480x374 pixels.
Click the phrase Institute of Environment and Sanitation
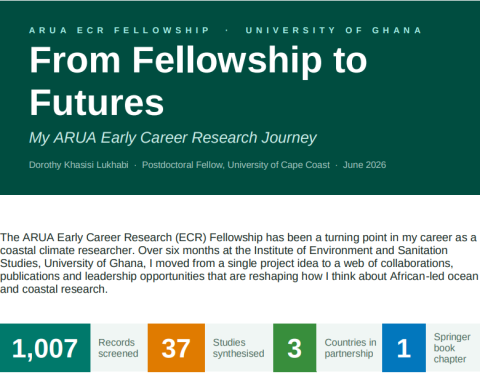351,250
